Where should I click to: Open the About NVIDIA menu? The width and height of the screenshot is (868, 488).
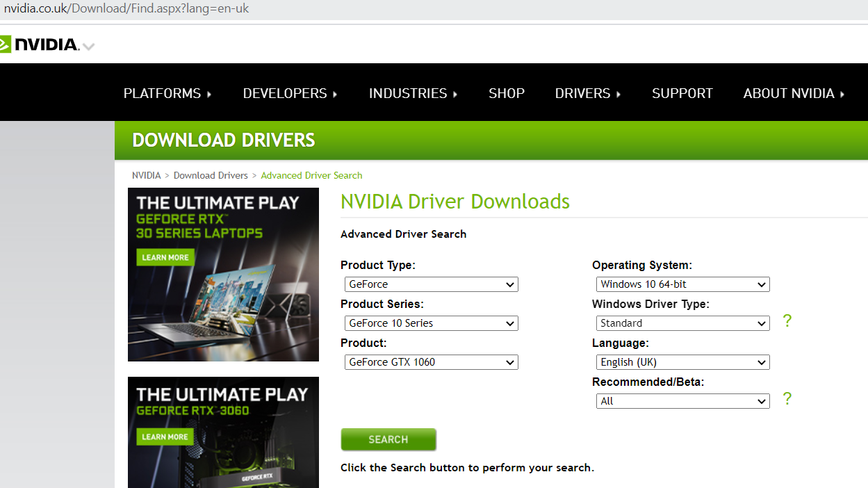pos(794,93)
